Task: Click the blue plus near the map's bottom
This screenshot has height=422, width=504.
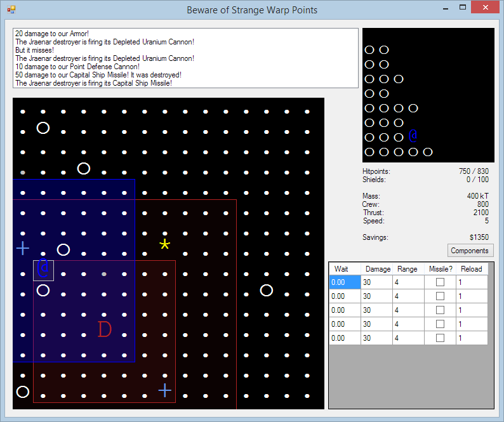Action: pyautogui.click(x=165, y=390)
